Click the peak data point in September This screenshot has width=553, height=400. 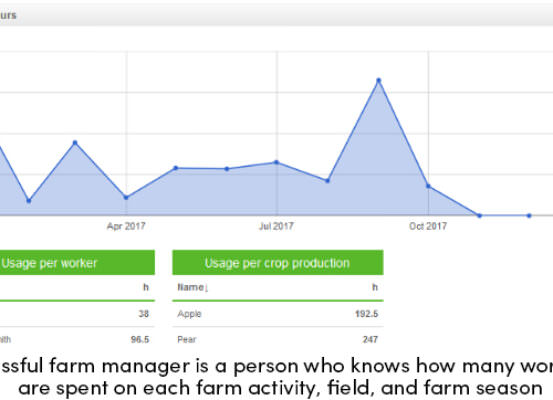378,80
